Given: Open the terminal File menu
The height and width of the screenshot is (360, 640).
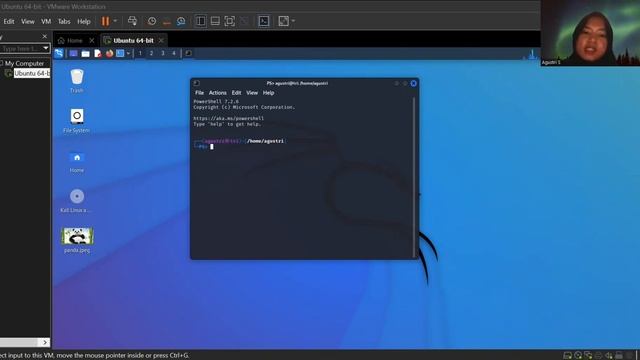Looking at the screenshot, I should pyautogui.click(x=199, y=93).
